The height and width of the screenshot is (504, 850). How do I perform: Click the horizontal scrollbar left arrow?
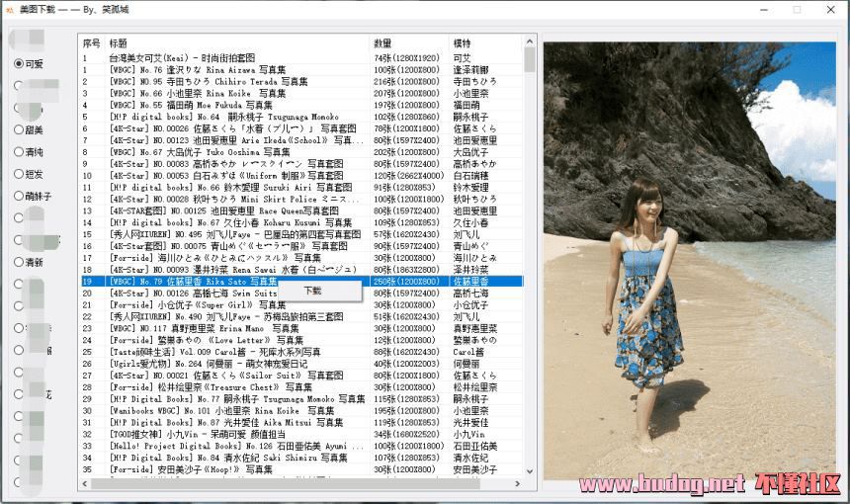click(85, 481)
